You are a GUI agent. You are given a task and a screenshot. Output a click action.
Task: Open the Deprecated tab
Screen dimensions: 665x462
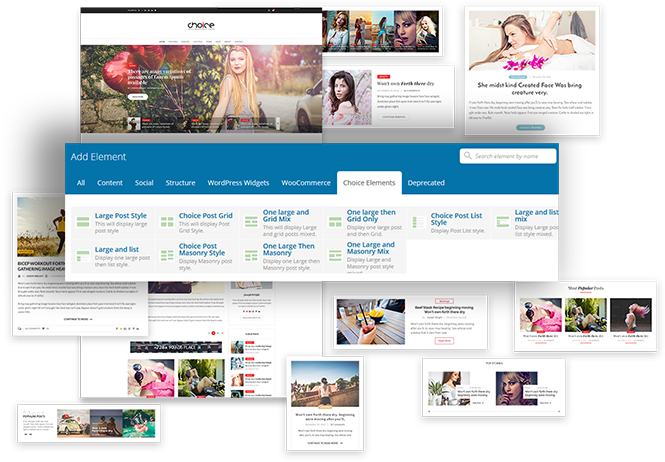[426, 183]
